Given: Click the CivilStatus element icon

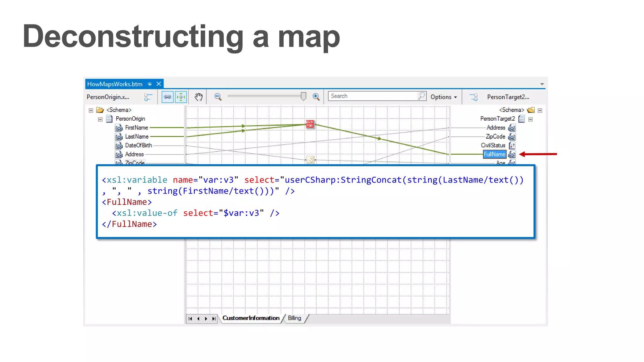Looking at the screenshot, I should [x=512, y=145].
